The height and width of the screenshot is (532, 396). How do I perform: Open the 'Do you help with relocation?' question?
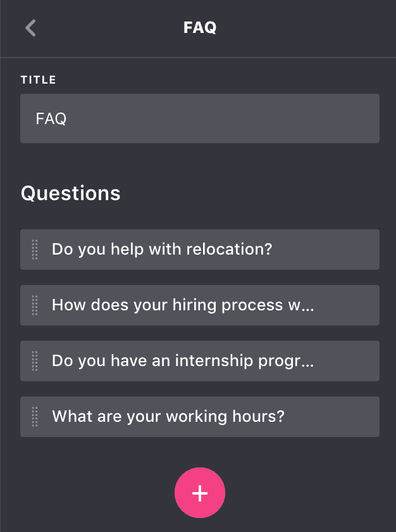(x=200, y=250)
